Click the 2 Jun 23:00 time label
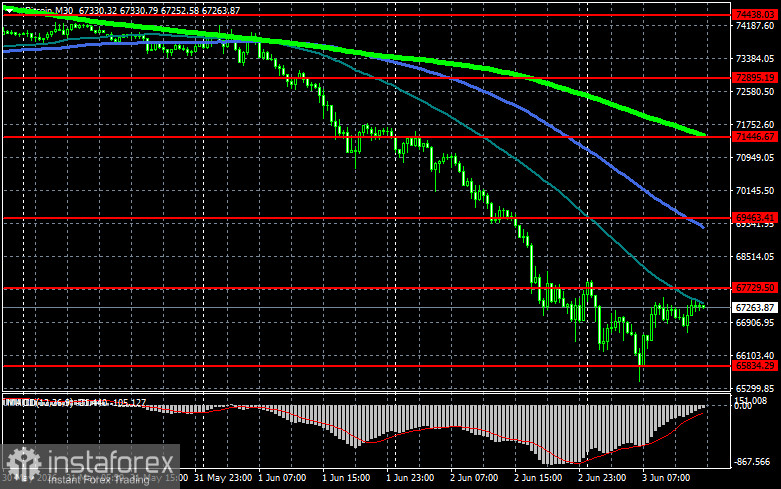 pyautogui.click(x=602, y=478)
